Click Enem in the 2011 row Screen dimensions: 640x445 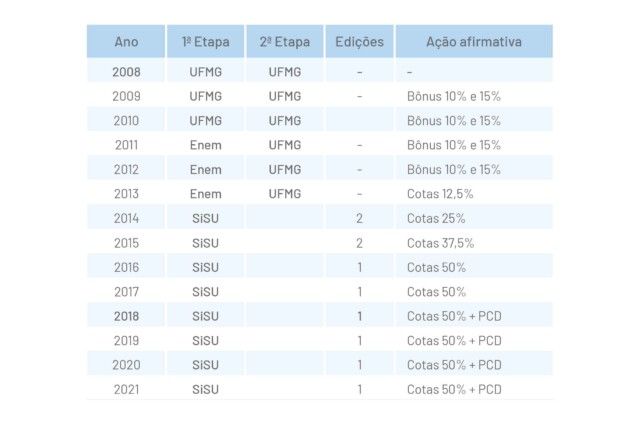(205, 145)
